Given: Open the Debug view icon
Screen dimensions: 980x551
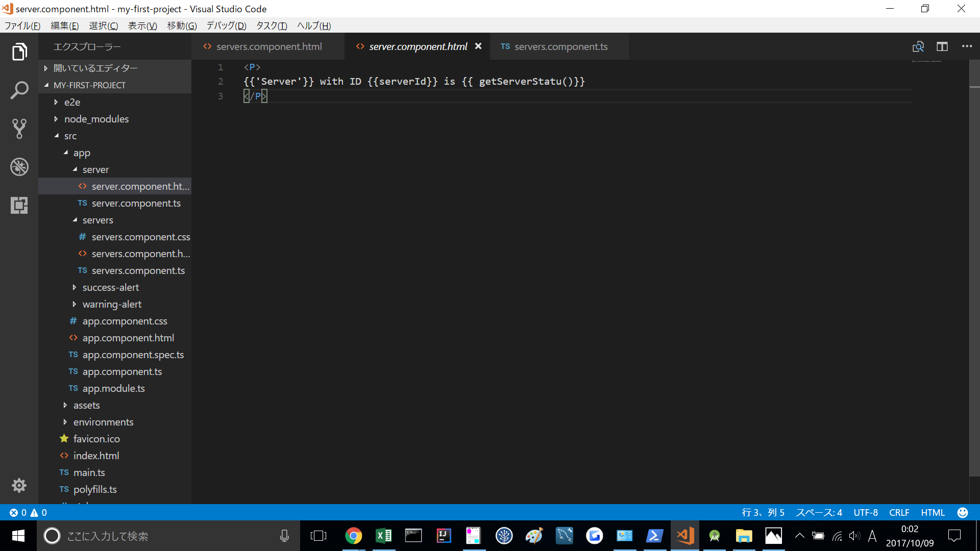Looking at the screenshot, I should pos(19,167).
